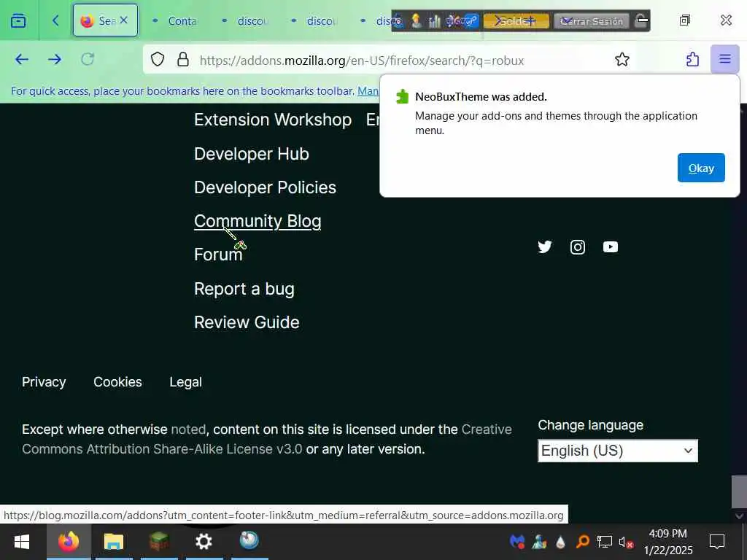Open the Privacy footer link
747x560 pixels.
point(44,382)
